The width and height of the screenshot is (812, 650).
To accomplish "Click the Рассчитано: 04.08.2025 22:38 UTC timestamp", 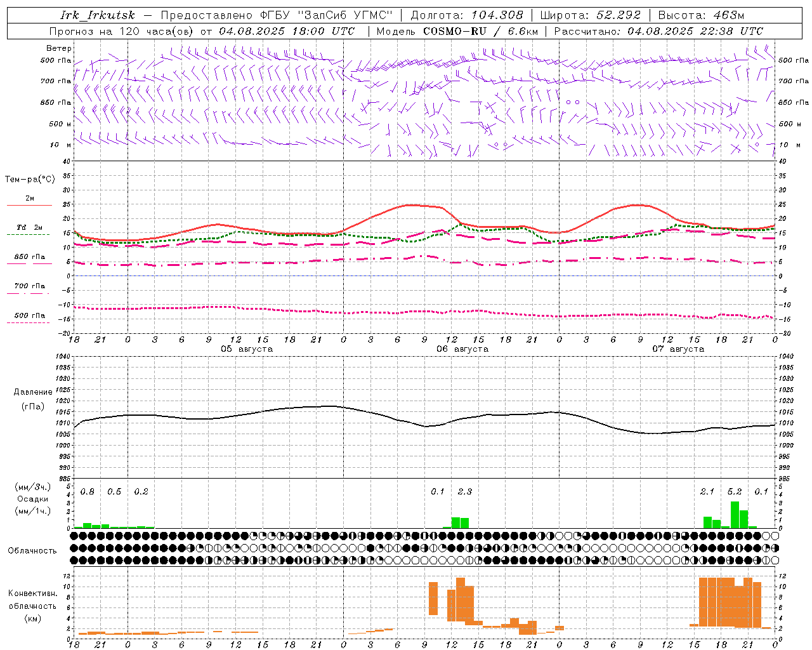I will (658, 31).
